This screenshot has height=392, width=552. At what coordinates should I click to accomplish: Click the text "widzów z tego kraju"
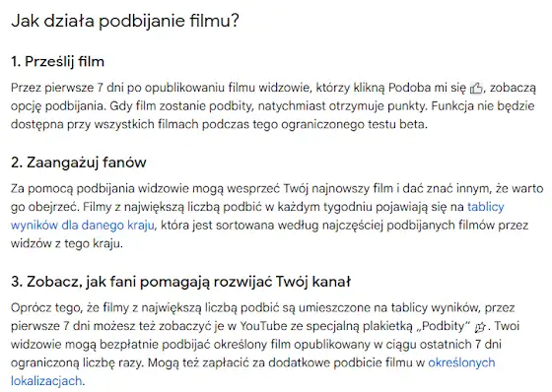tap(67, 243)
